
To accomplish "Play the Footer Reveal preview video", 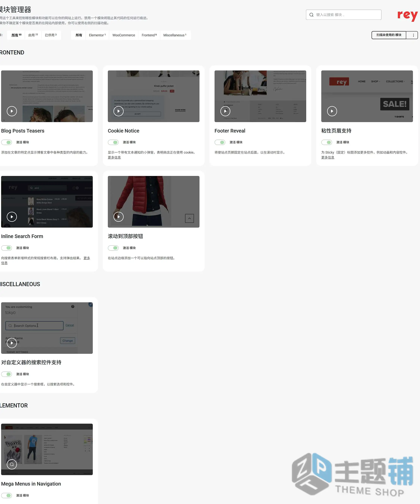I will (225, 111).
